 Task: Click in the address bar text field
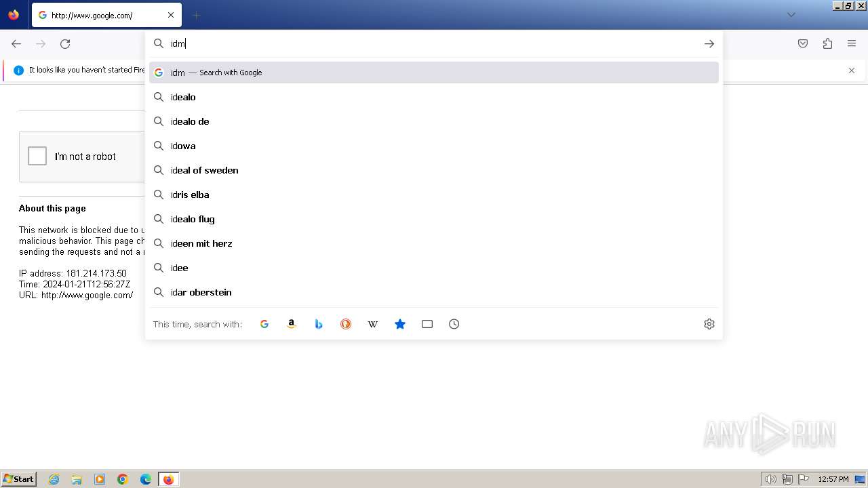434,43
